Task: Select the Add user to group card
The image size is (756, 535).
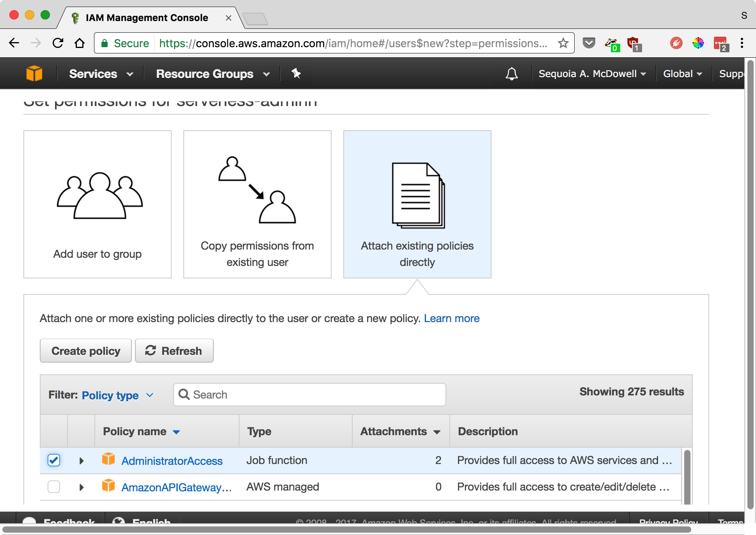Action: coord(98,204)
